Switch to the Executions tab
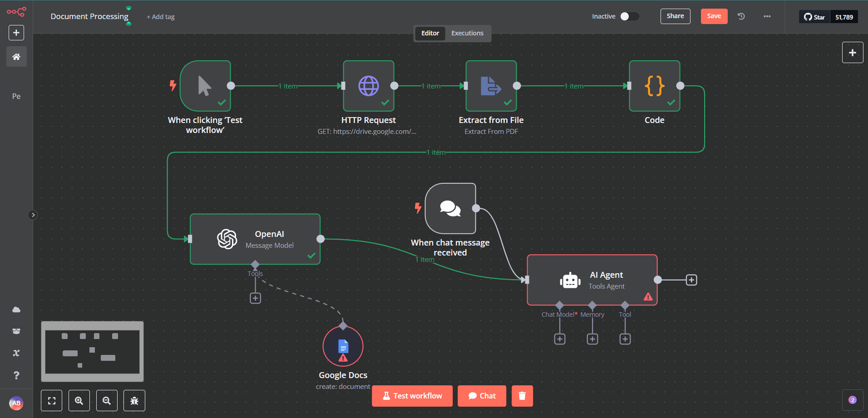The image size is (868, 418). point(467,33)
